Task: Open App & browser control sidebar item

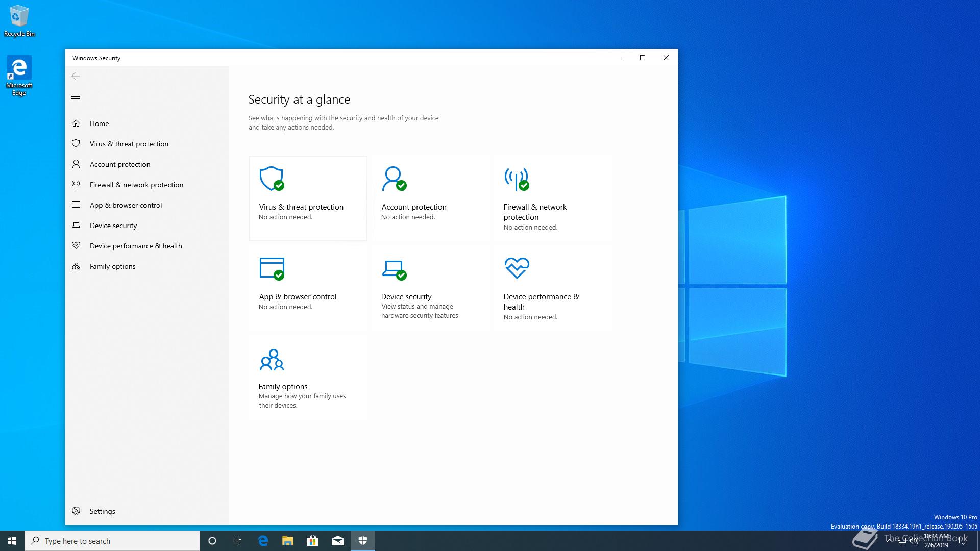Action: coord(126,205)
